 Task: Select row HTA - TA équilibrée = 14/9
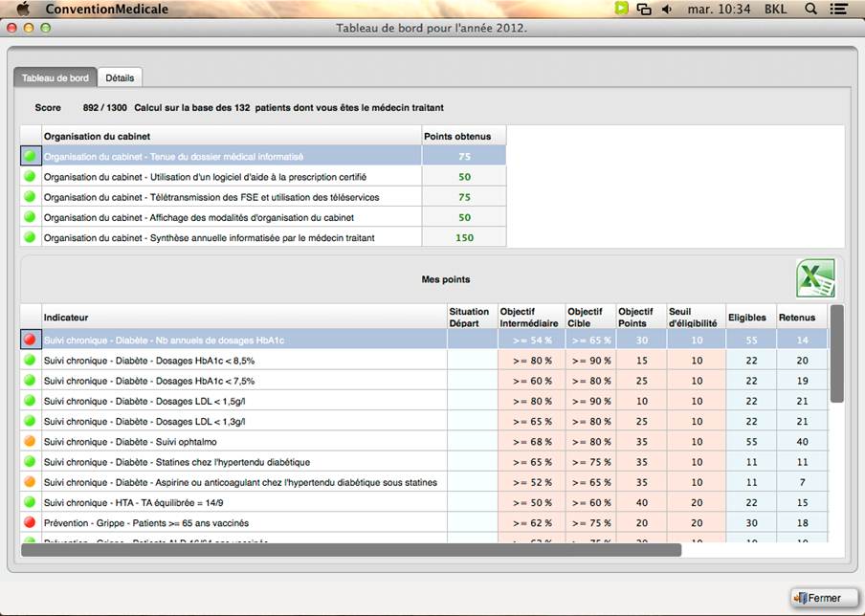coord(424,502)
